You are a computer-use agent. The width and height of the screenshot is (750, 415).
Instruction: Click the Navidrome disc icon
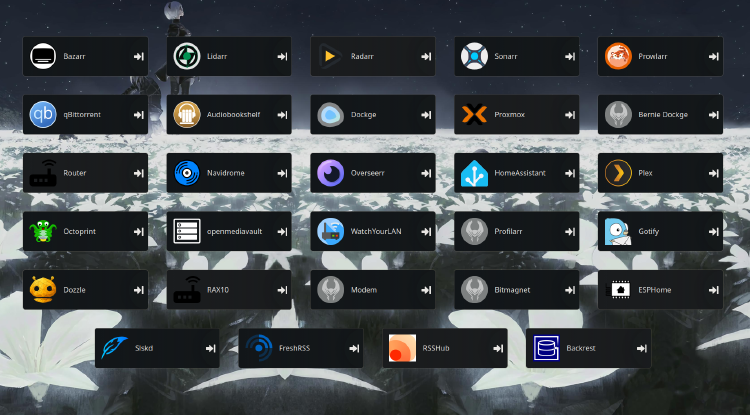[187, 173]
